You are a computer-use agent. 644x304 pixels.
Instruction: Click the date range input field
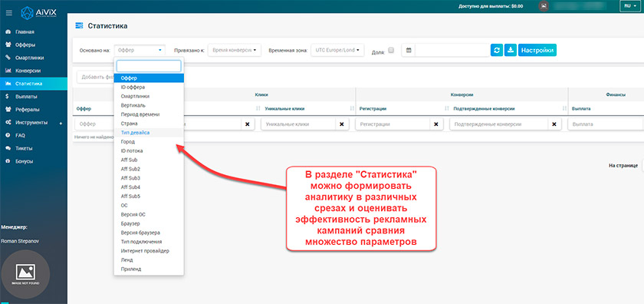452,50
